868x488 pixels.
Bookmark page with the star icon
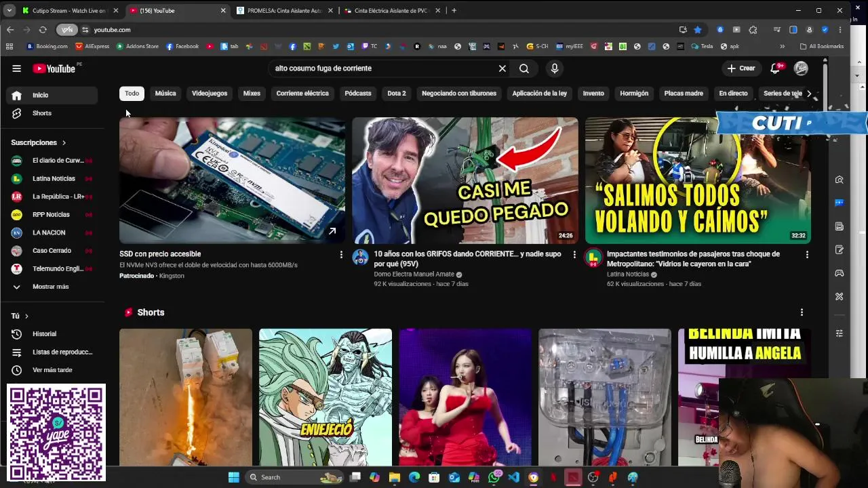pyautogui.click(x=698, y=30)
